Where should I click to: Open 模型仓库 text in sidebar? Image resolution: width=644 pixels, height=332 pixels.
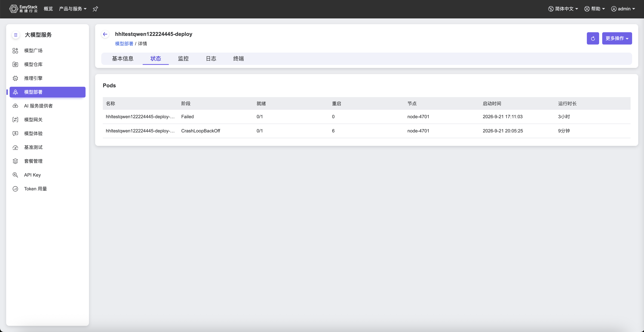coord(33,64)
